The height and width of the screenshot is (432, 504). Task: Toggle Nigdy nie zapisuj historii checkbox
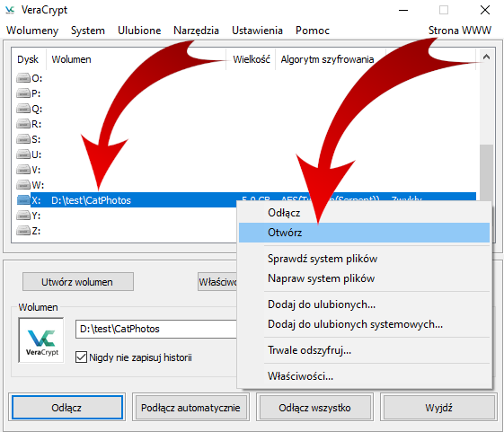click(x=81, y=357)
